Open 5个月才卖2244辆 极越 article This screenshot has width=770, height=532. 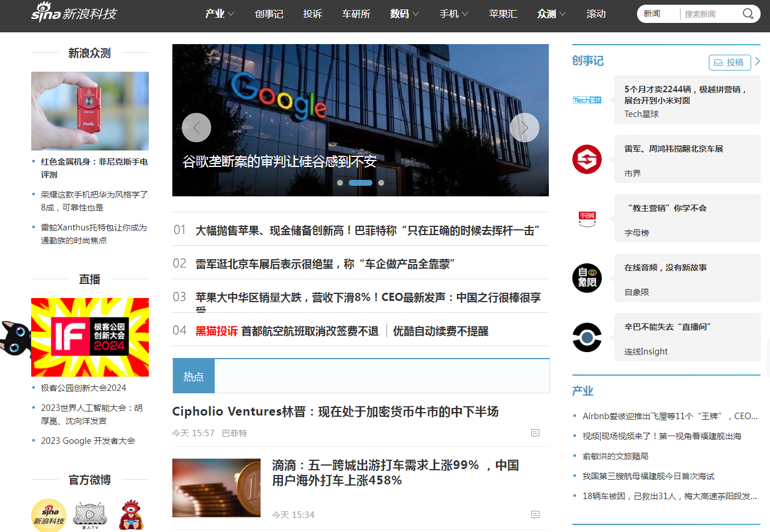(x=685, y=95)
